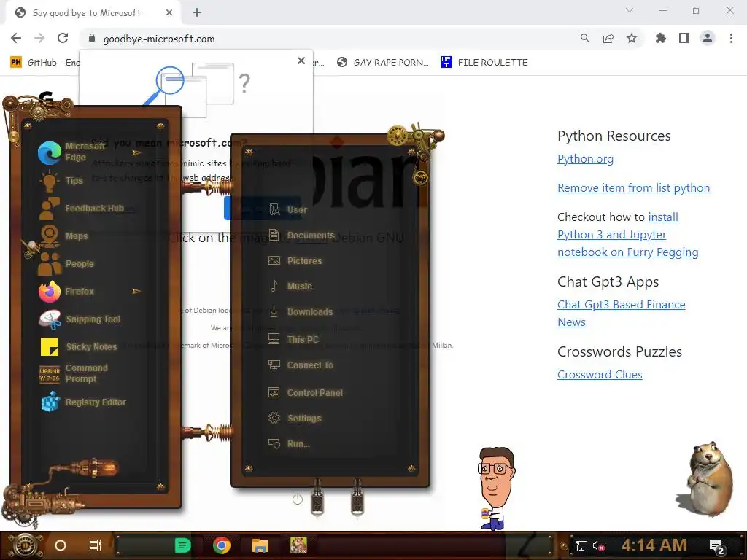
Task: Open Task View on taskbar
Action: coord(96,545)
